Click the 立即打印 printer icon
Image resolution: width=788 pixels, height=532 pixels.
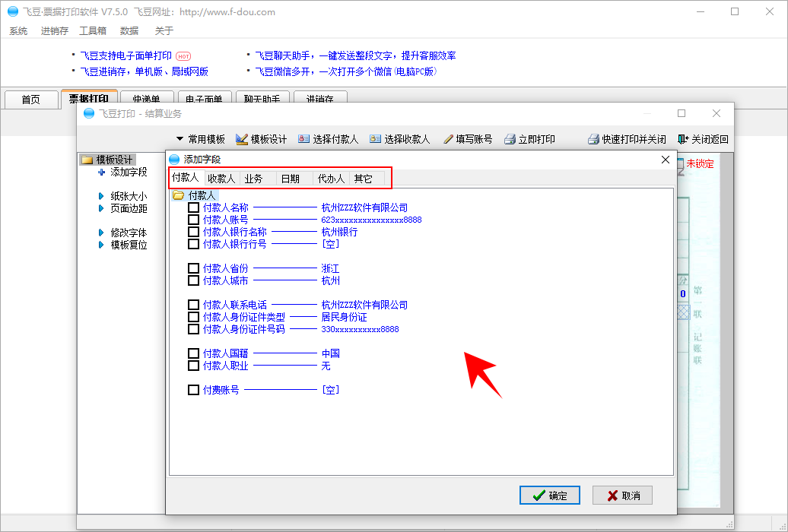(510, 139)
